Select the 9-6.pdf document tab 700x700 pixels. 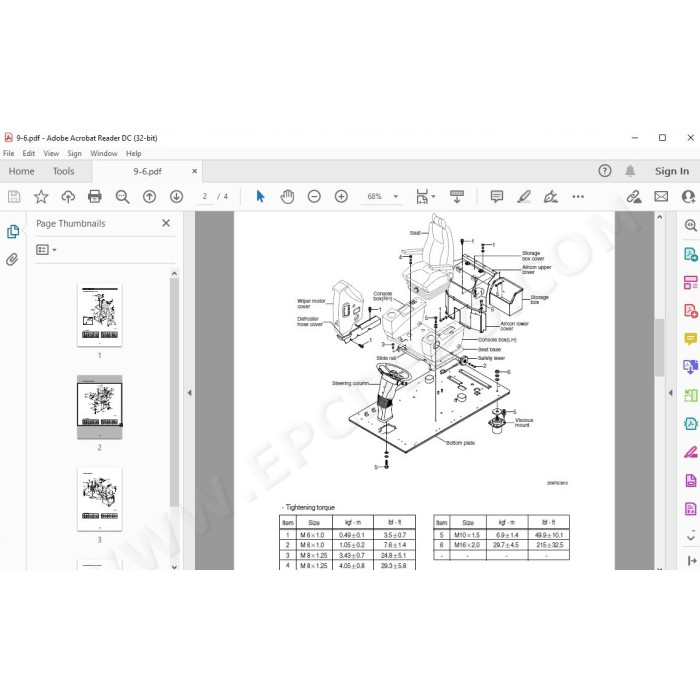pos(147,171)
